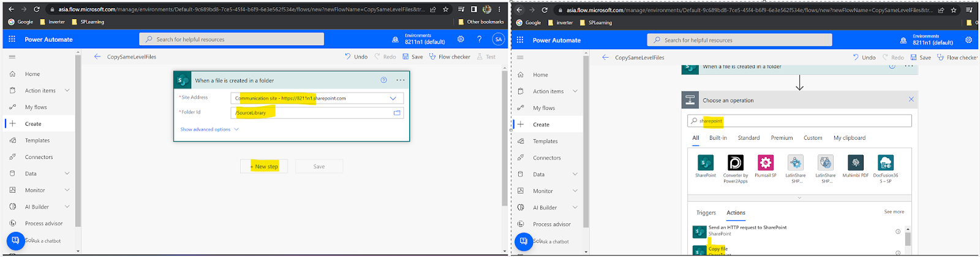
Task: Expand connector list with down chevron
Action: (x=799, y=198)
